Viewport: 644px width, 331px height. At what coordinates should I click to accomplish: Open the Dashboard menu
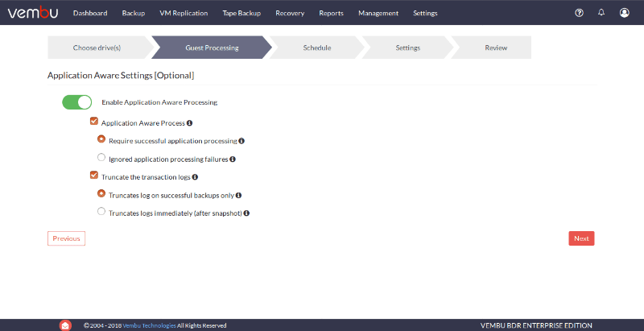90,13
